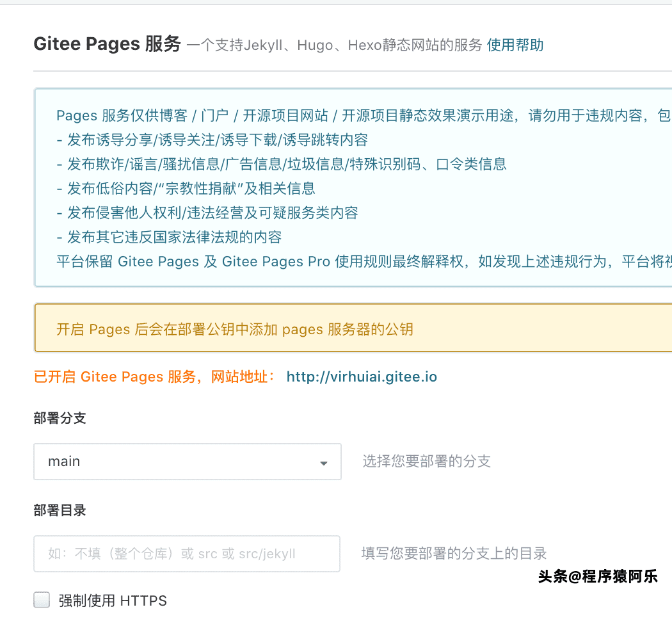Viewport: 672px width, 621px height.
Task: Click the 填写您要部署的分支上的目录 hint text
Action: [x=454, y=553]
